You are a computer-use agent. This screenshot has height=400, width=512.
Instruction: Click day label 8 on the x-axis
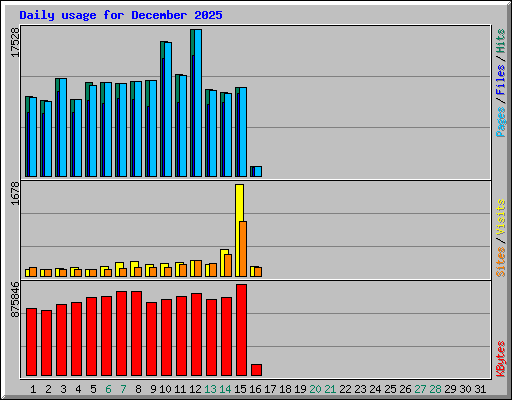point(138,389)
